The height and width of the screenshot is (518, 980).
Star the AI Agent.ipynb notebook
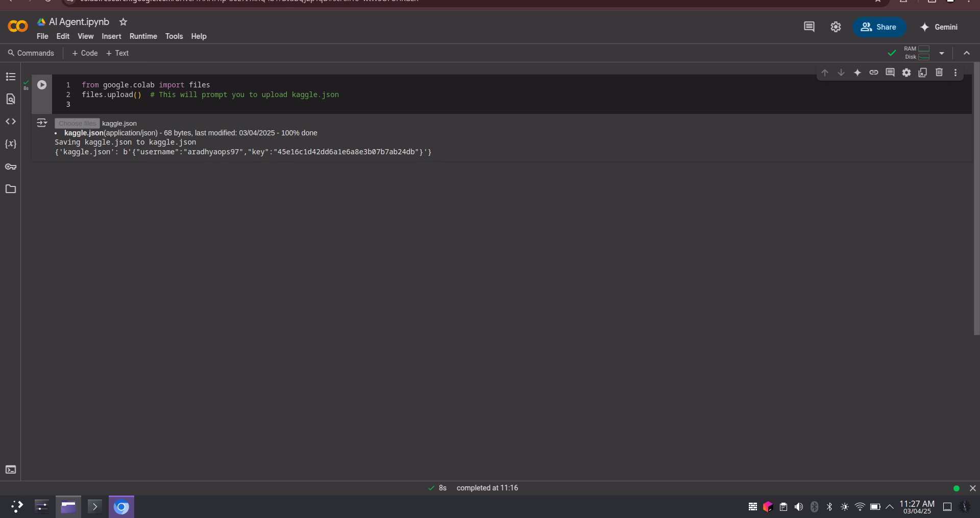pyautogui.click(x=123, y=22)
